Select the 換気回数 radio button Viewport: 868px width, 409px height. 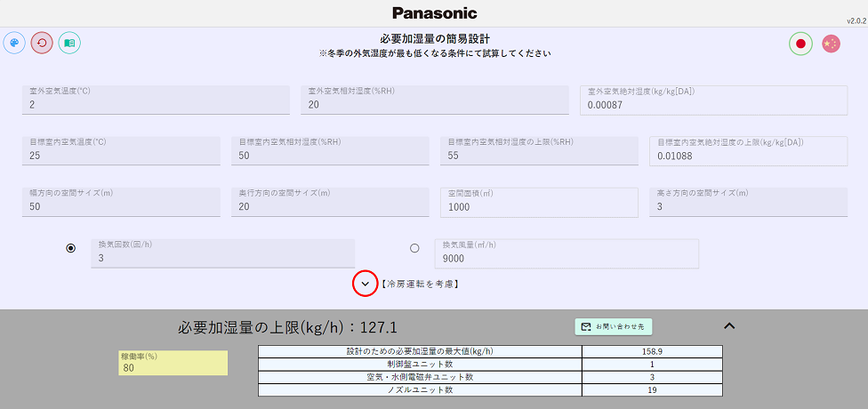71,248
